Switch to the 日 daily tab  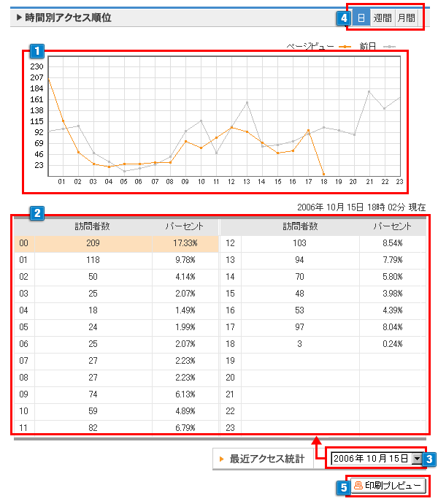[x=361, y=18]
